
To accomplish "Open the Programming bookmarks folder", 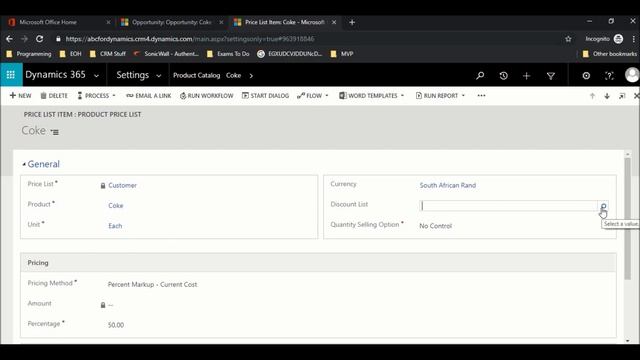I will 29,54.
